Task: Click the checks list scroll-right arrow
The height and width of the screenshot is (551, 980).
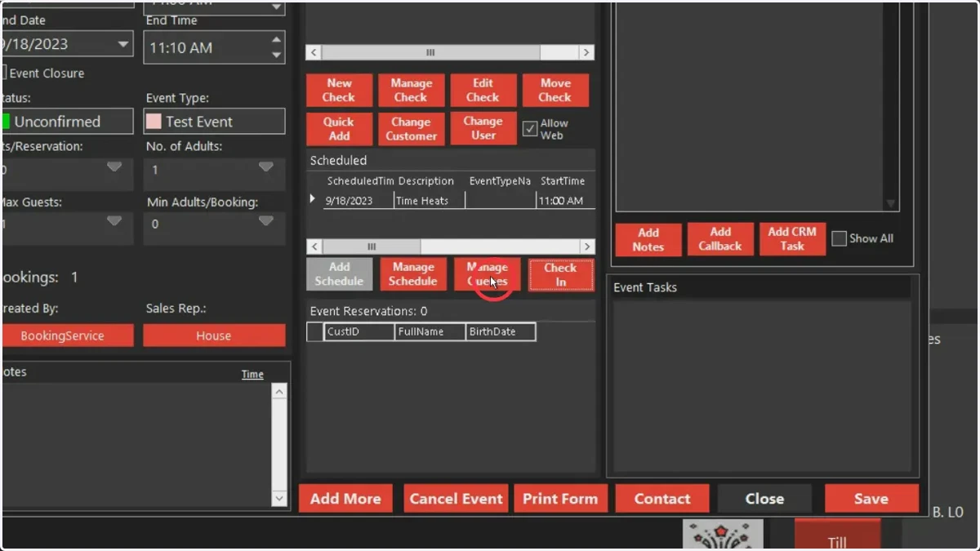Action: click(586, 52)
